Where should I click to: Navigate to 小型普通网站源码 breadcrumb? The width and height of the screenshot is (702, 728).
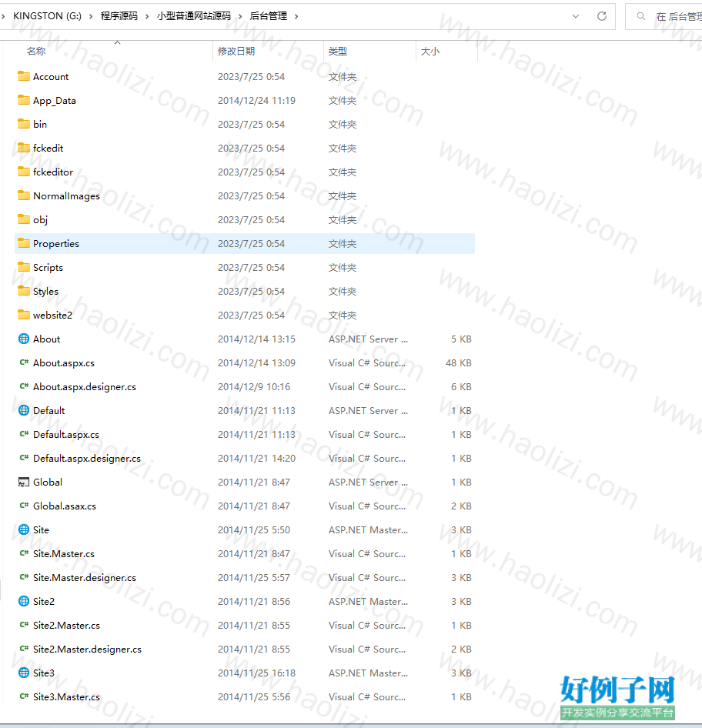click(x=194, y=16)
